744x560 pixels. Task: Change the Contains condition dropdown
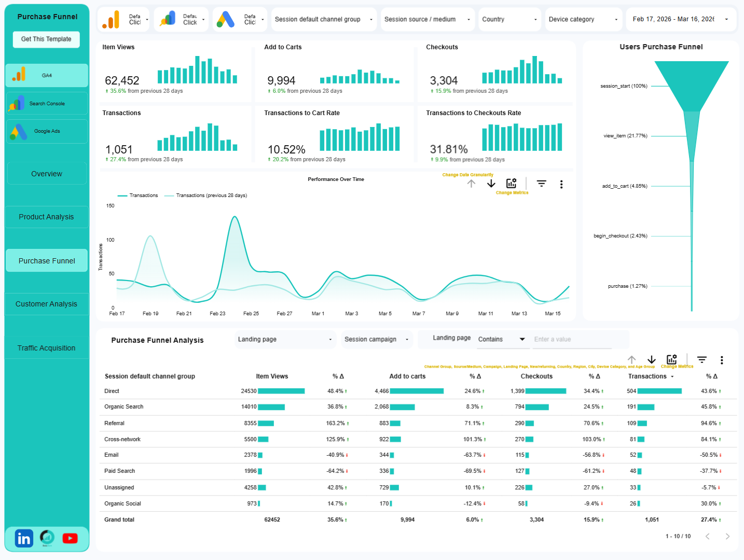(502, 339)
